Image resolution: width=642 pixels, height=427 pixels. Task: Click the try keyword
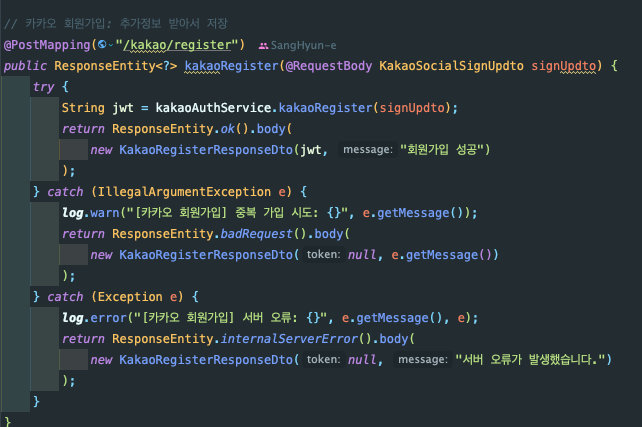click(x=43, y=87)
